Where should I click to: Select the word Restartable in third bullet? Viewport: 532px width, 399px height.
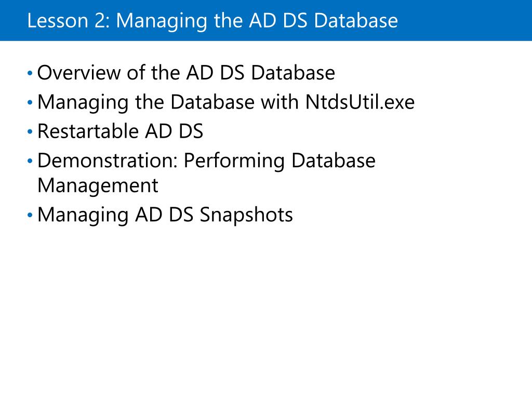88,131
